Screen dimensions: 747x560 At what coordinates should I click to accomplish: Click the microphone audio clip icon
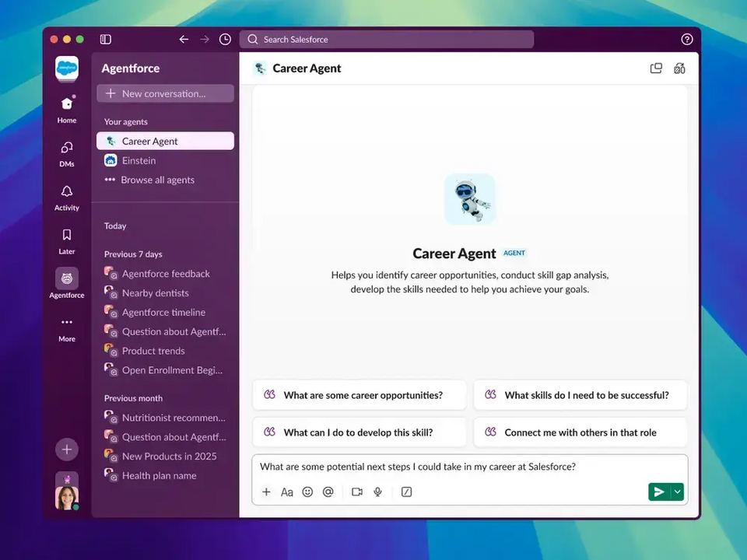[x=378, y=492]
